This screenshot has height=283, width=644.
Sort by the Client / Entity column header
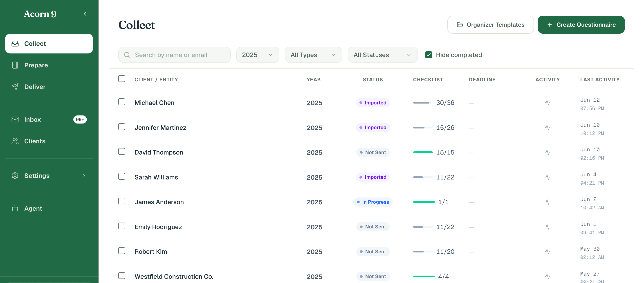(156, 80)
